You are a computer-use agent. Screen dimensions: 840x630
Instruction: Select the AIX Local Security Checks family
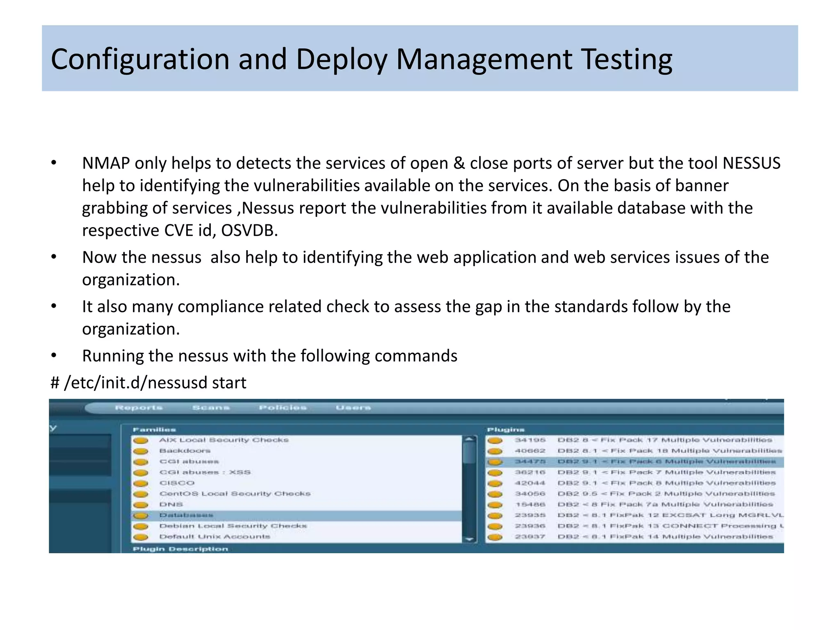(x=297, y=440)
